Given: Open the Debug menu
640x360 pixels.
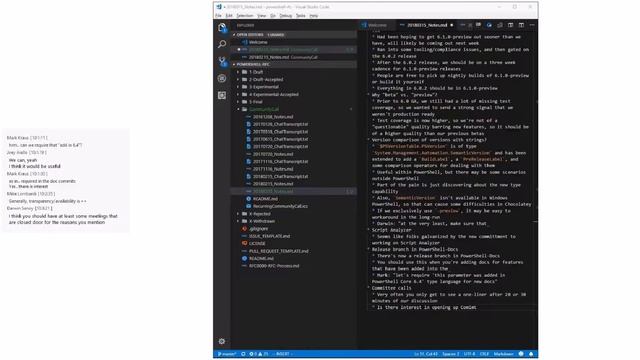Looking at the screenshot, I should pyautogui.click(x=286, y=16).
